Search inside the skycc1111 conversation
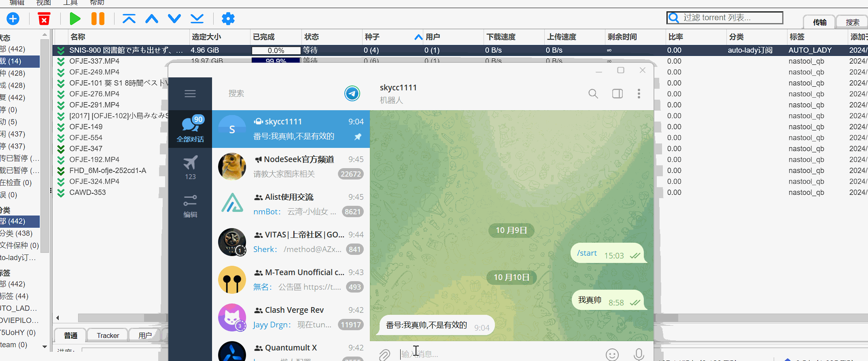 click(x=593, y=94)
